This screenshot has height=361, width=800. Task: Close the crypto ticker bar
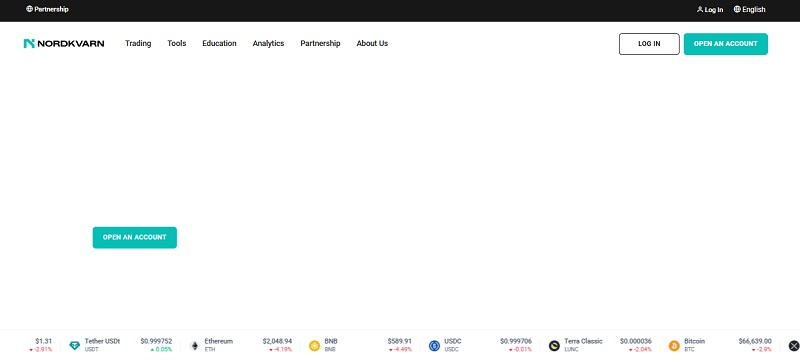tap(794, 346)
